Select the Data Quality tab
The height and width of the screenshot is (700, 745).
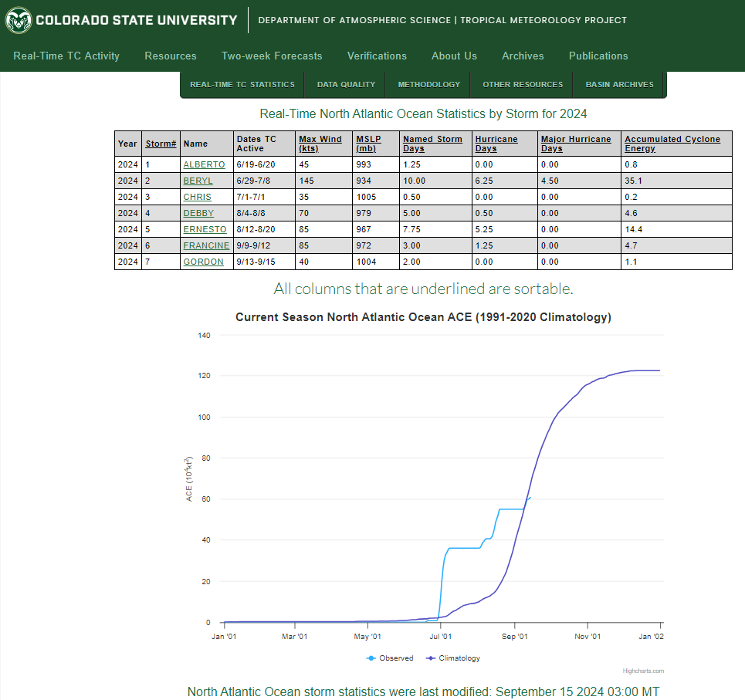tap(346, 85)
